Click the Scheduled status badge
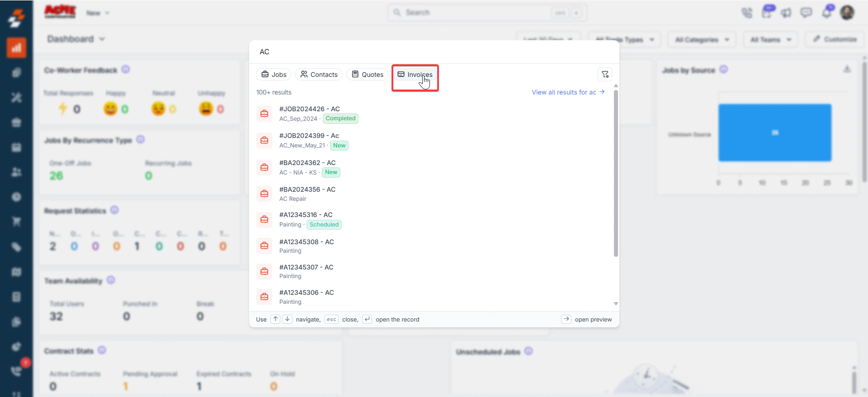Screen dimensions: 868x397 [x=324, y=225]
